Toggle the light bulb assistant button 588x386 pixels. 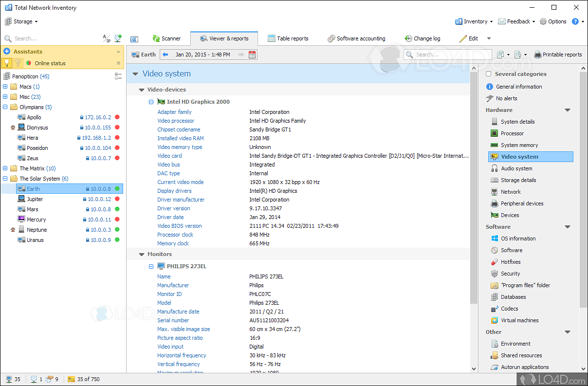click(7, 63)
